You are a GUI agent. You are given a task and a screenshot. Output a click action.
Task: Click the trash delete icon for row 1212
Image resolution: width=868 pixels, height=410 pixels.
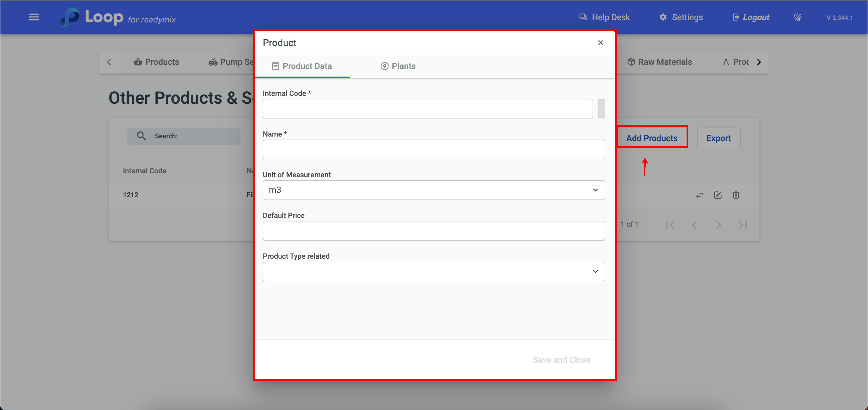[x=736, y=195]
